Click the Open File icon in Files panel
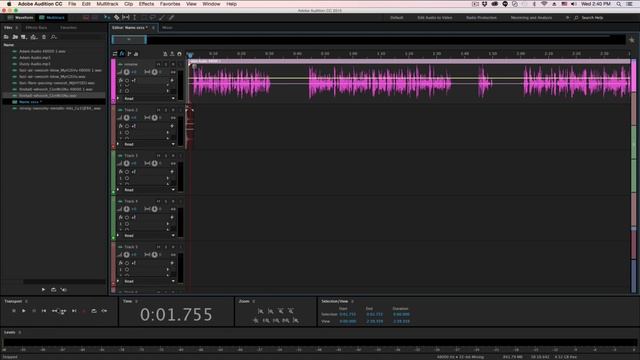 (x=6, y=37)
